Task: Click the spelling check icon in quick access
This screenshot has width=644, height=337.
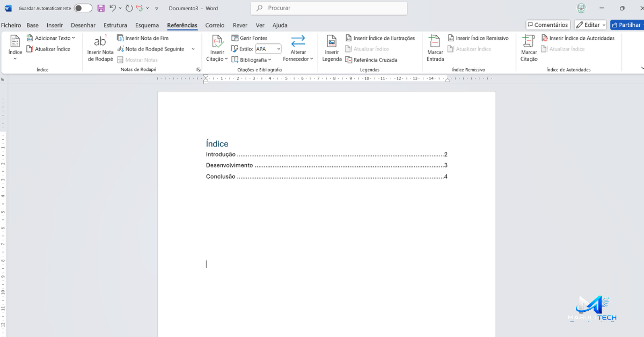Action: click(140, 8)
